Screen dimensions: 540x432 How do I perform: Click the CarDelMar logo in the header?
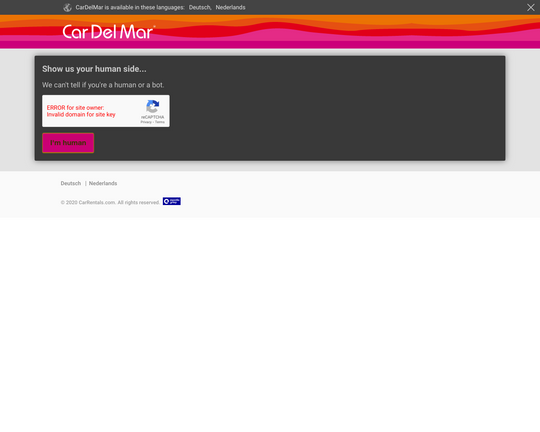[108, 32]
